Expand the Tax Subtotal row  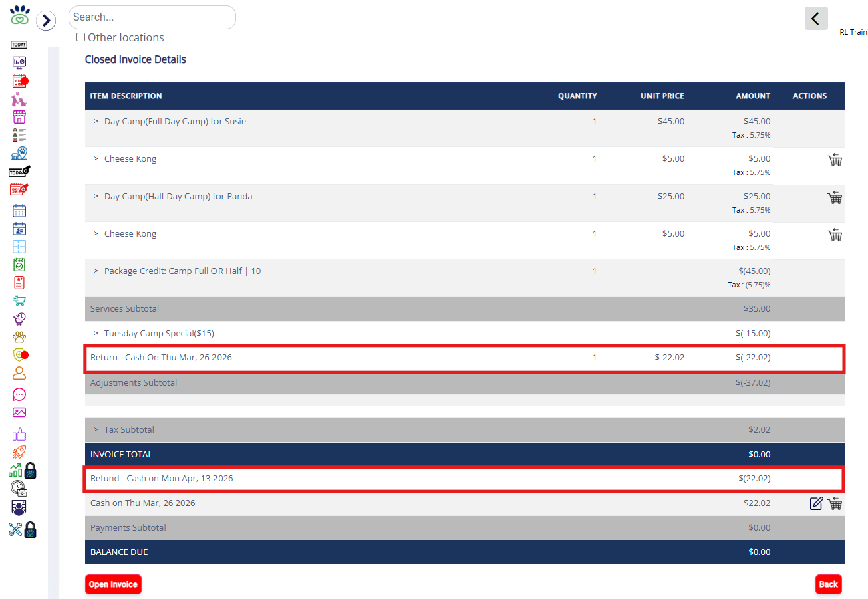(96, 429)
